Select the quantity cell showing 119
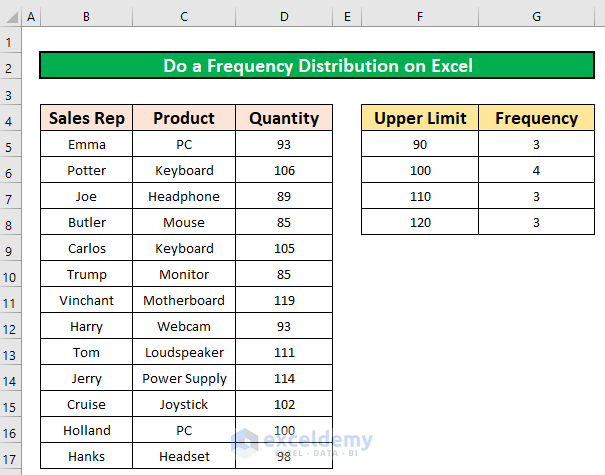605x475 pixels. (284, 300)
